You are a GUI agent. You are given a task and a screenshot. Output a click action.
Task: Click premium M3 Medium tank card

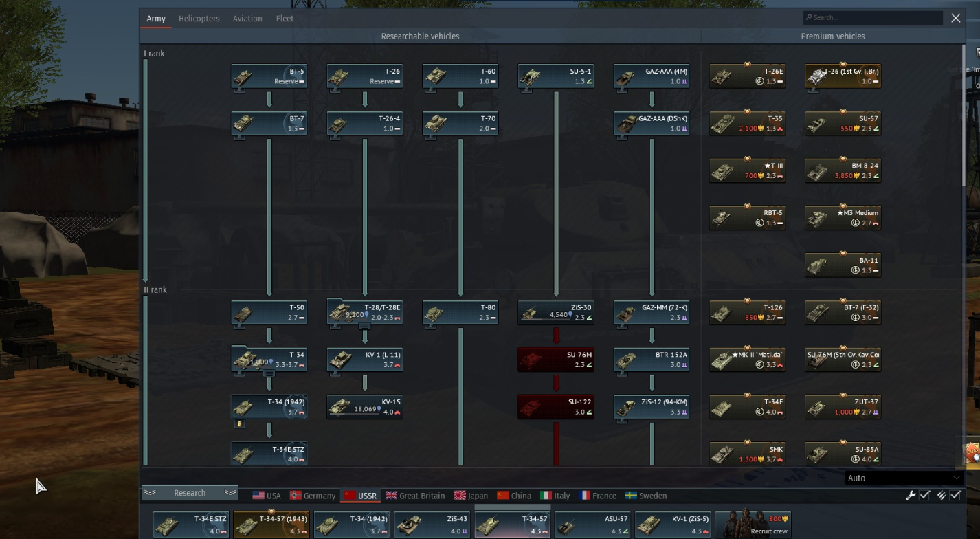click(843, 218)
